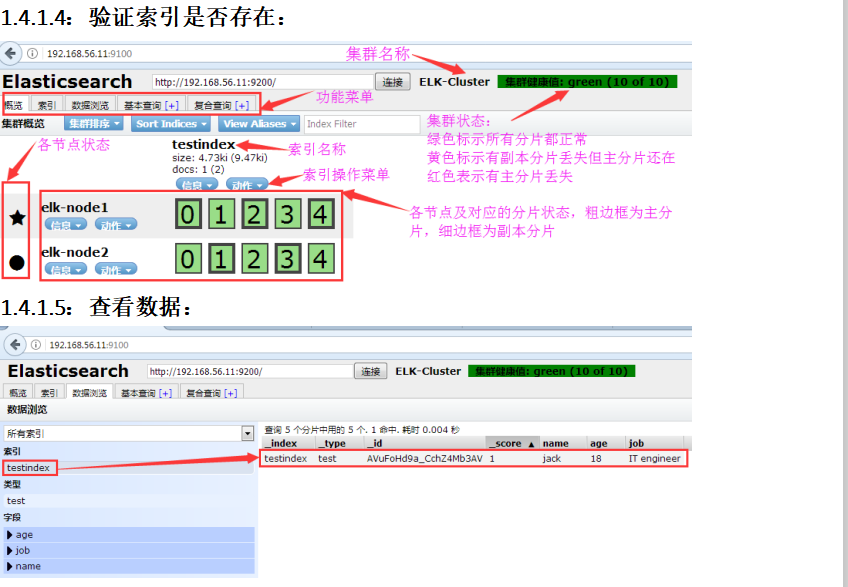Click the browser back arrow in bottom screenshot
This screenshot has height=587, width=848.
pyautogui.click(x=15, y=344)
